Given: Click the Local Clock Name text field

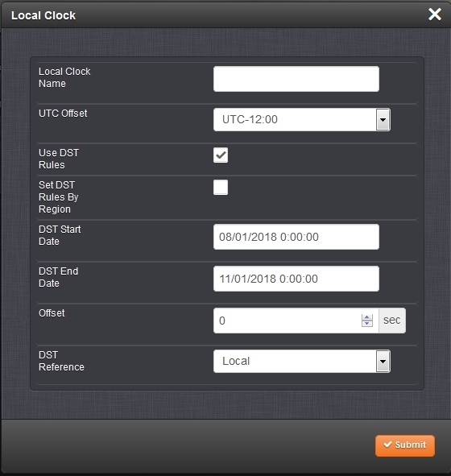Looking at the screenshot, I should [296, 79].
